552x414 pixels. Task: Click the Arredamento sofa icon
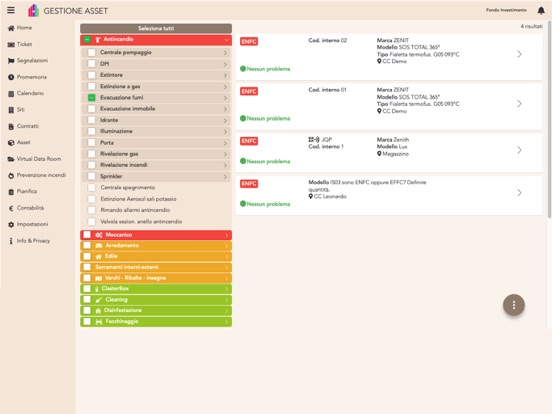(x=99, y=245)
